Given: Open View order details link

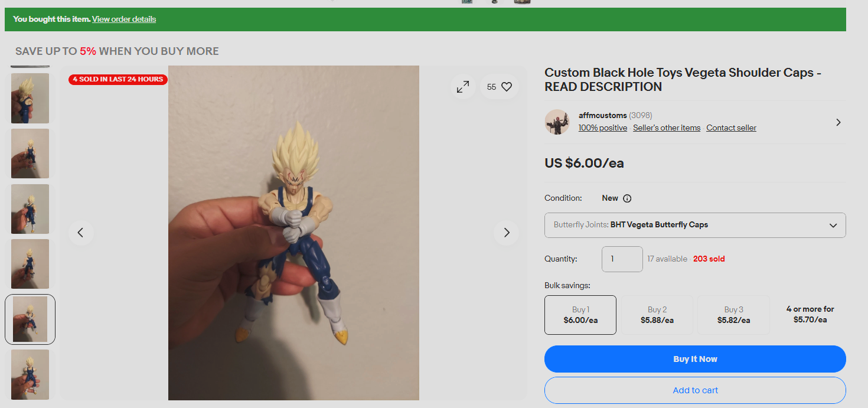Looking at the screenshot, I should coord(124,19).
